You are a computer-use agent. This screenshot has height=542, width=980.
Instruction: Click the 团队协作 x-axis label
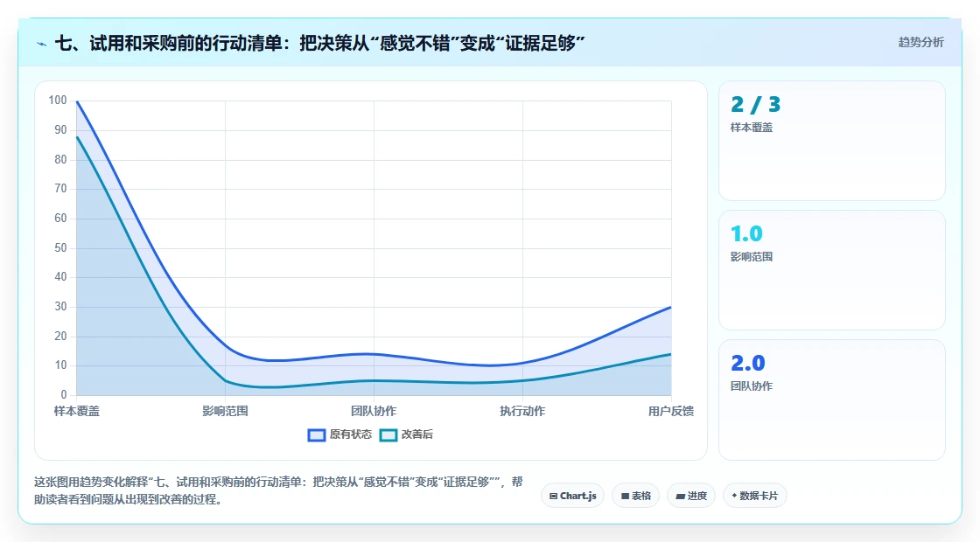[x=374, y=411]
